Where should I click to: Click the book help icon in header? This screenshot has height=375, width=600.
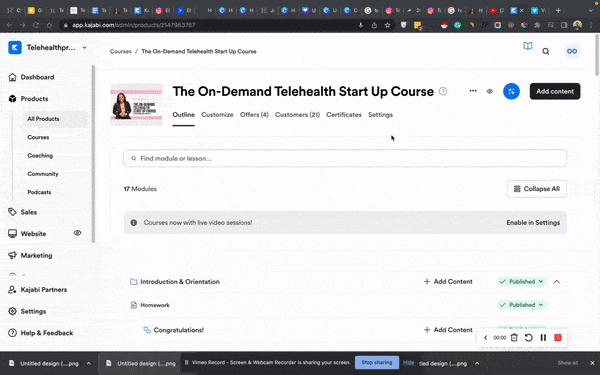(528, 46)
